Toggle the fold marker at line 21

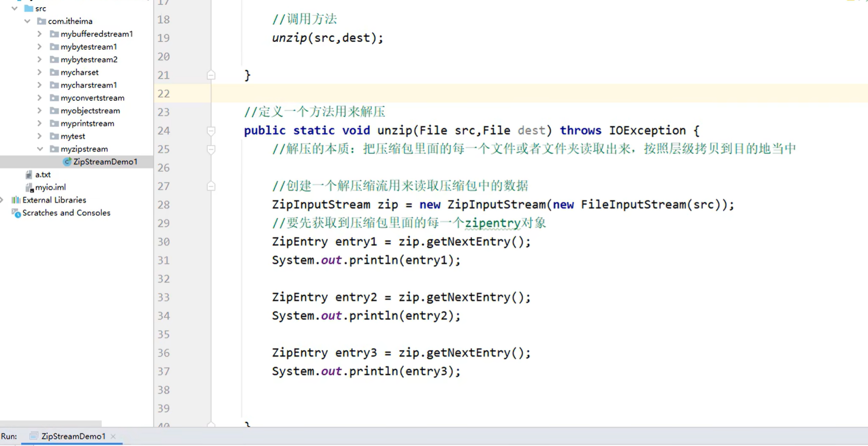[x=211, y=75]
